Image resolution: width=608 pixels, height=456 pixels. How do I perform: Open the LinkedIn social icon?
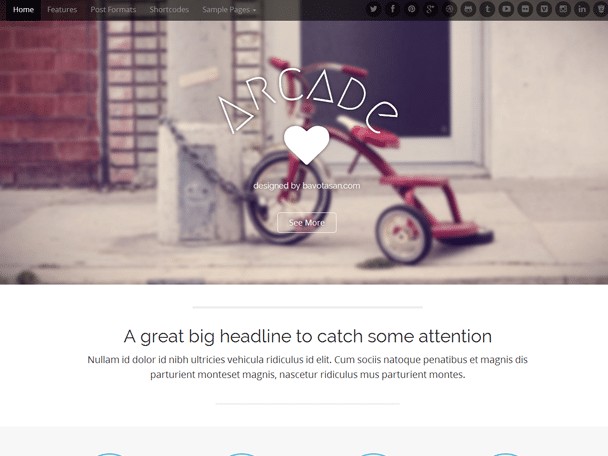point(582,9)
